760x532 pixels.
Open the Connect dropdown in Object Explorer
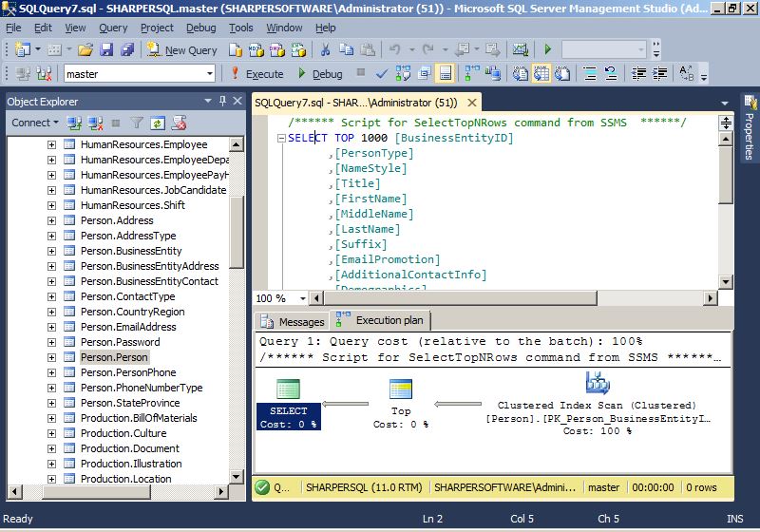coord(35,123)
